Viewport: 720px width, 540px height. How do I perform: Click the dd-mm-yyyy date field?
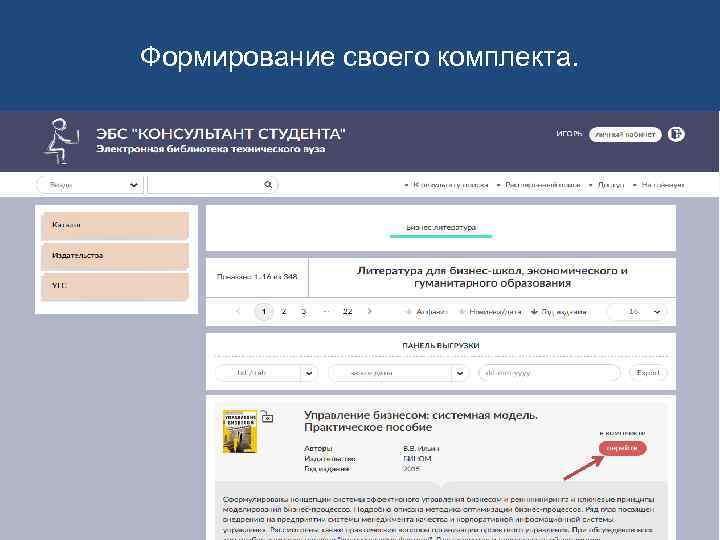(549, 373)
